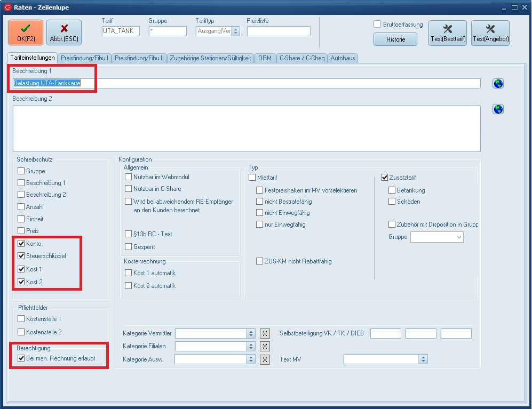Check the Miettarif checkbox
The image size is (532, 409).
click(x=252, y=178)
